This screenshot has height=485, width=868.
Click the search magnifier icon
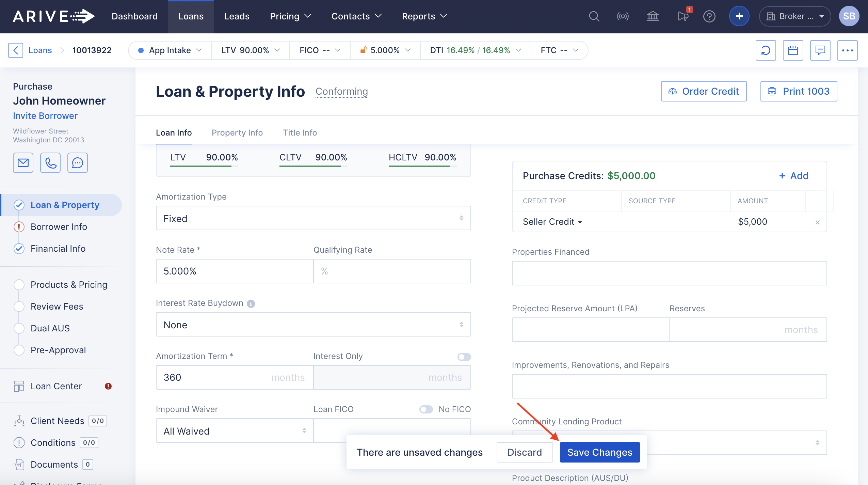pyautogui.click(x=594, y=16)
